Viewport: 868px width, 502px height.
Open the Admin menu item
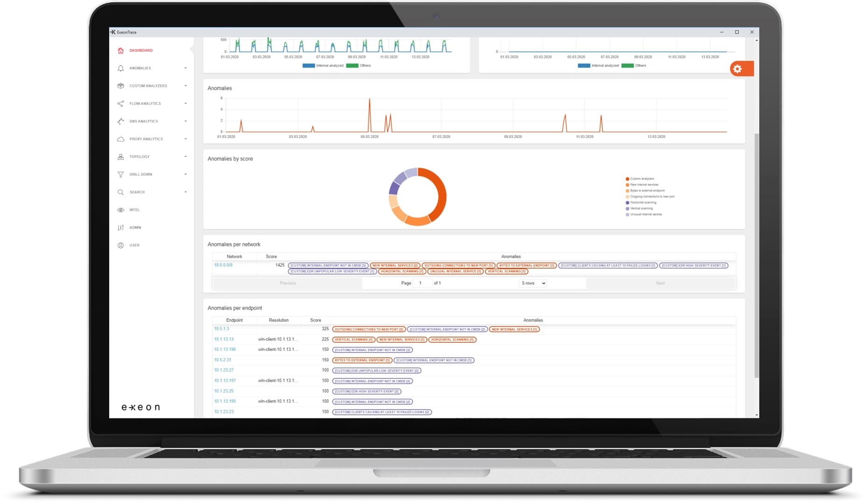click(x=135, y=227)
